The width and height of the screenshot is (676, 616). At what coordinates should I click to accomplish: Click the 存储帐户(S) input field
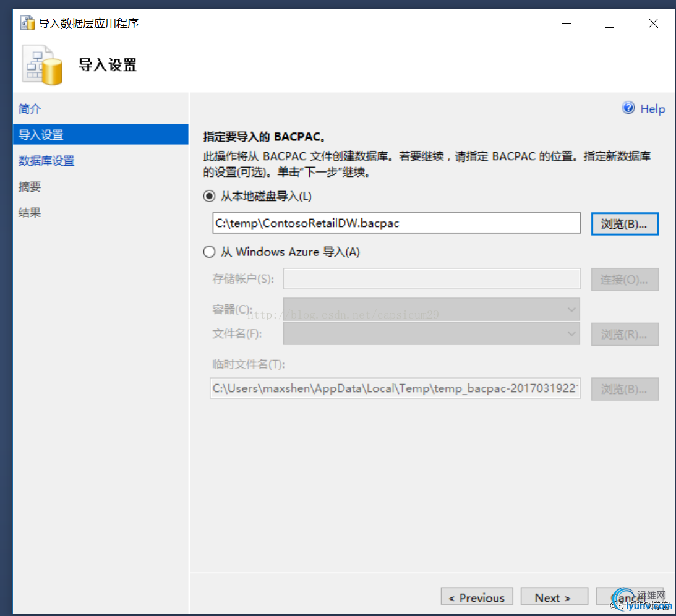(432, 279)
